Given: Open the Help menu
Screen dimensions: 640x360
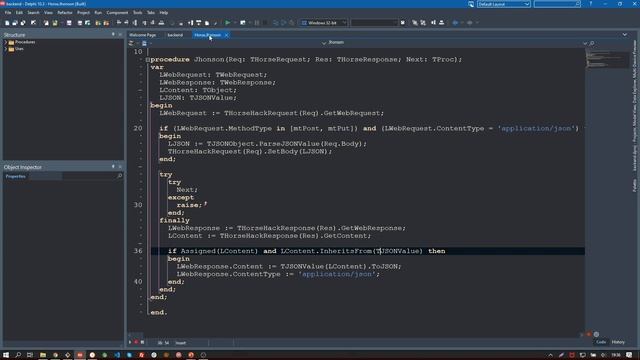Looking at the screenshot, I should coord(164,13).
